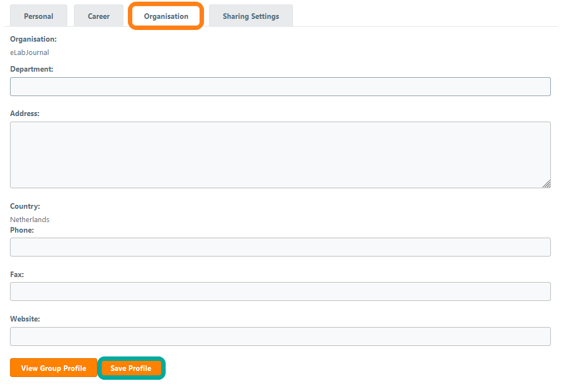Select the Fax input field
Screen dimensions: 562x392
(x=280, y=292)
